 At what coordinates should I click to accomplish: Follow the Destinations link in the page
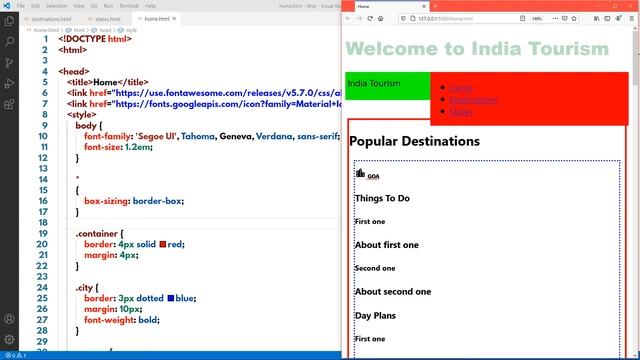point(473,100)
